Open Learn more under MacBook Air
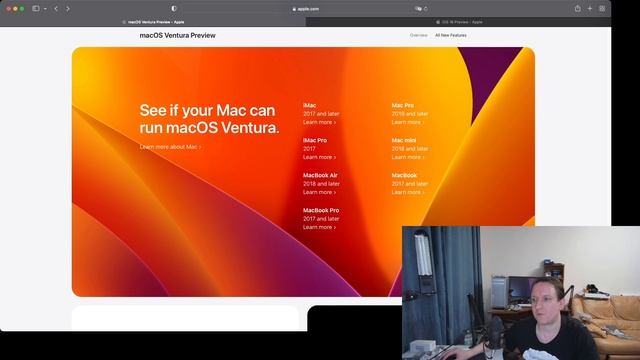Screen dimensions: 640x360 coord(319,192)
